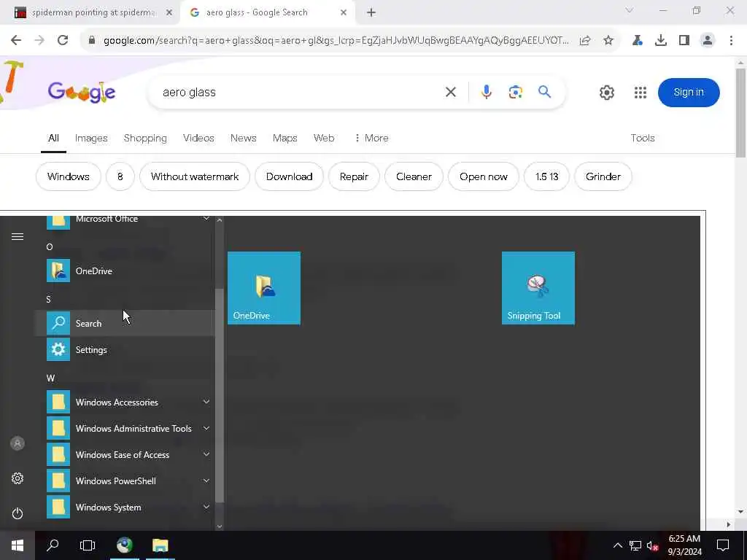This screenshot has height=560, width=747.
Task: Click the share page icon in address bar
Action: click(585, 41)
